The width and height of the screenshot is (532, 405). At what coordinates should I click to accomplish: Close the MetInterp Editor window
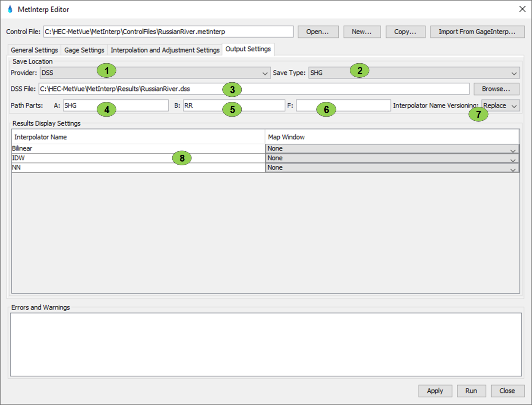pyautogui.click(x=522, y=9)
